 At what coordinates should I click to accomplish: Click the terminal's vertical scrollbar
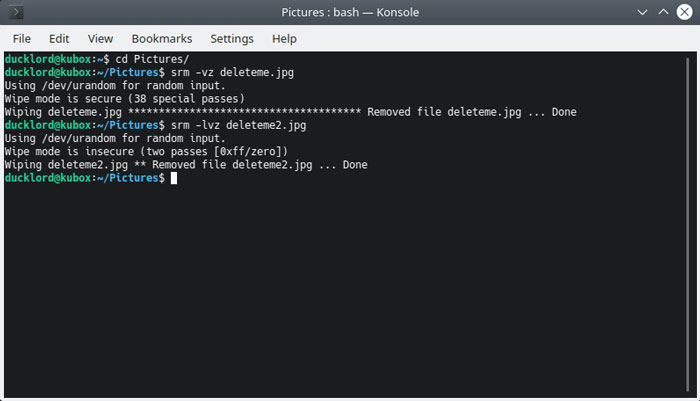pyautogui.click(x=688, y=225)
